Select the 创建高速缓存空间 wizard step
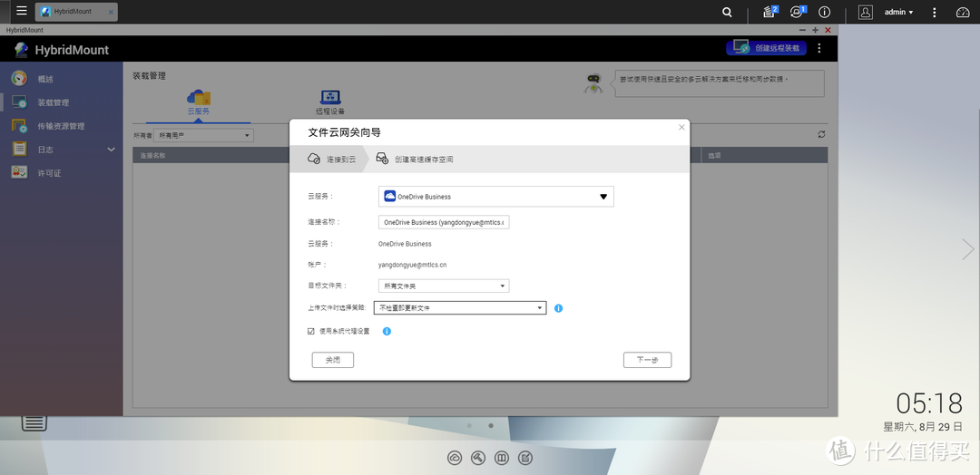Screen dimensions: 980x475 pyautogui.click(x=415, y=160)
